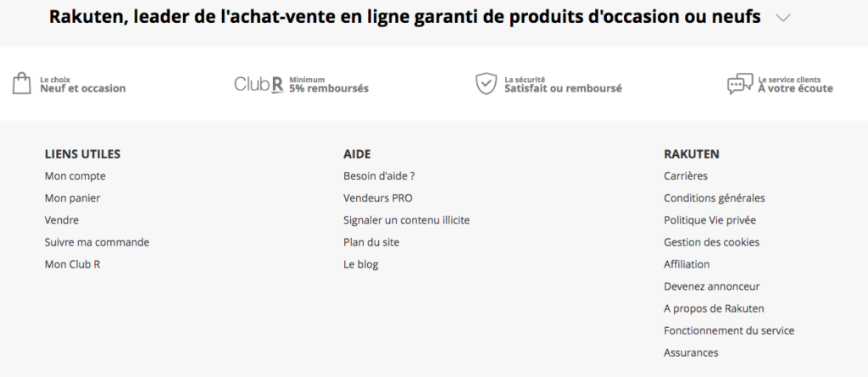Open Vendeurs PRO page
Screen dimensions: 868x377
pyautogui.click(x=378, y=198)
